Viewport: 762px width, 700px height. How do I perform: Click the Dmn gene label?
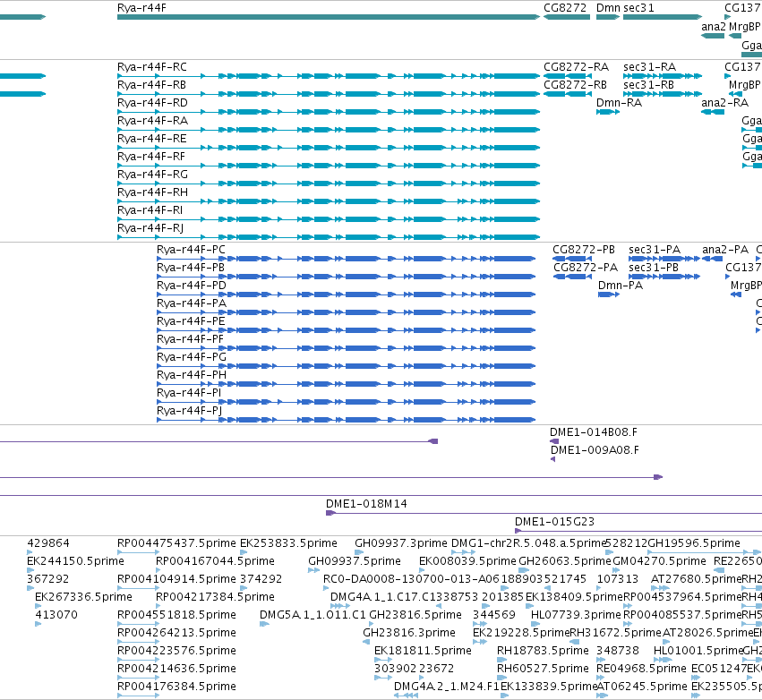[608, 8]
